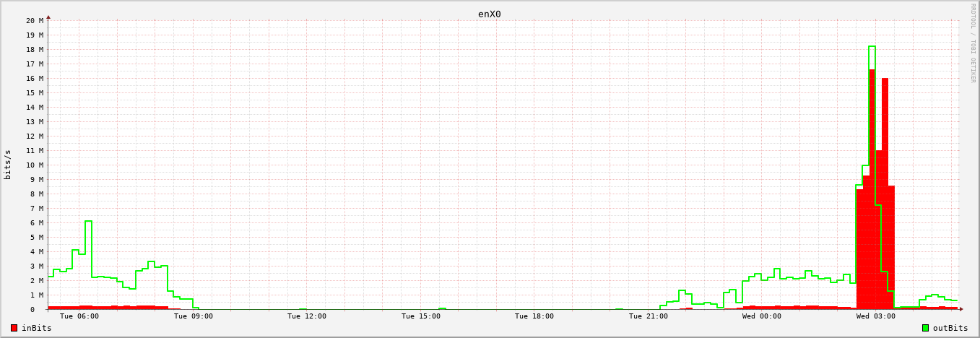Click the 20 M y-axis value

[35, 20]
